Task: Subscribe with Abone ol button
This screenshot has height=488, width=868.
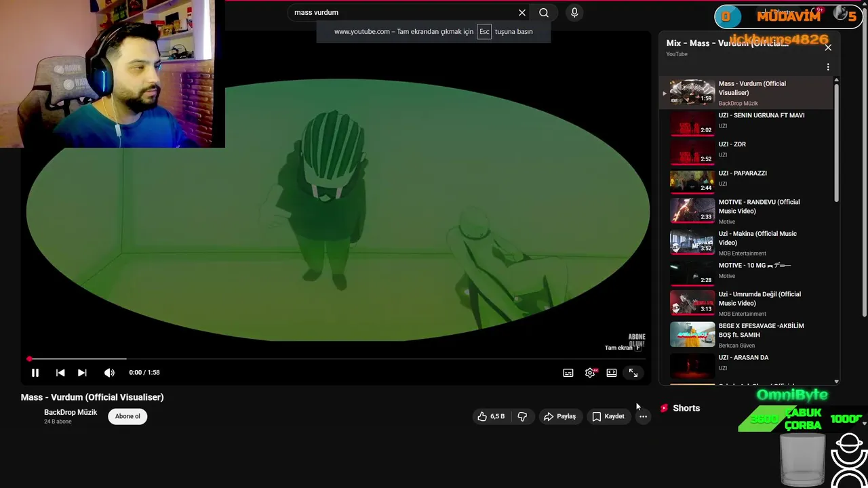Action: (x=127, y=416)
